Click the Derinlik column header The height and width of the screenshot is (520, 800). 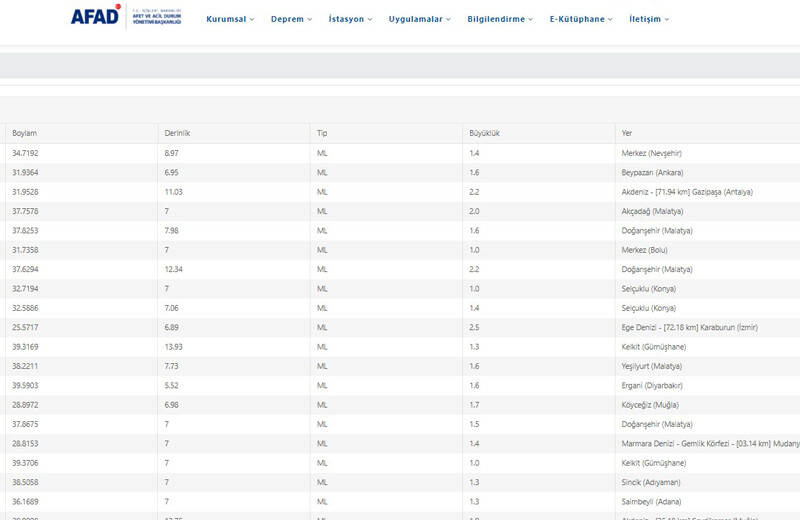[177, 133]
